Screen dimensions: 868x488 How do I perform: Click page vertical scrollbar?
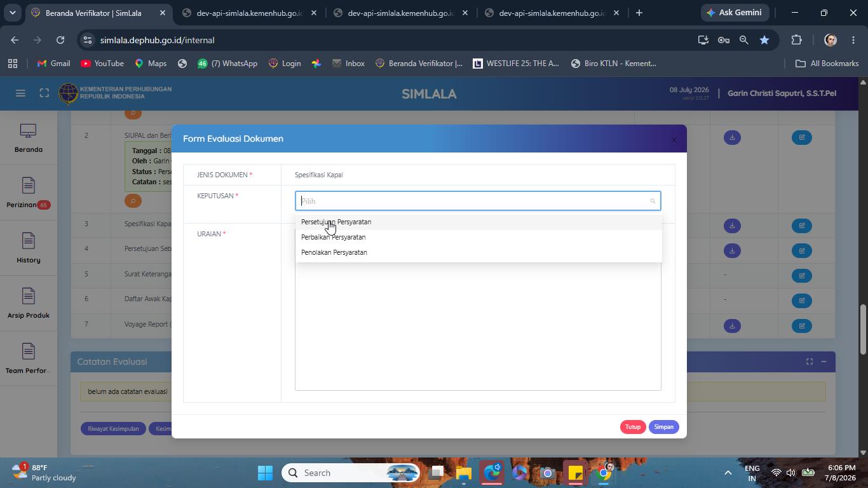pos(863,329)
